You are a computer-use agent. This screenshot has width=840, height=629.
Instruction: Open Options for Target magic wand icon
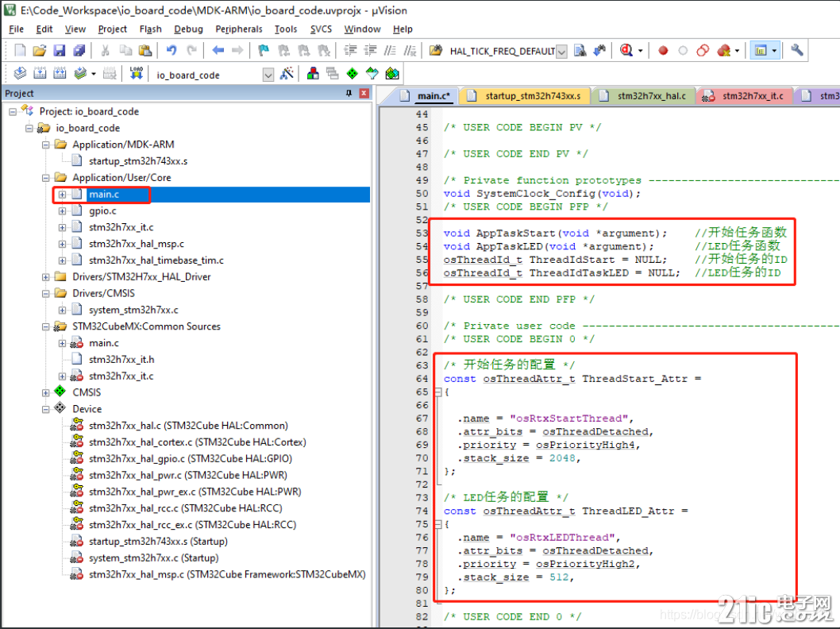coord(287,73)
